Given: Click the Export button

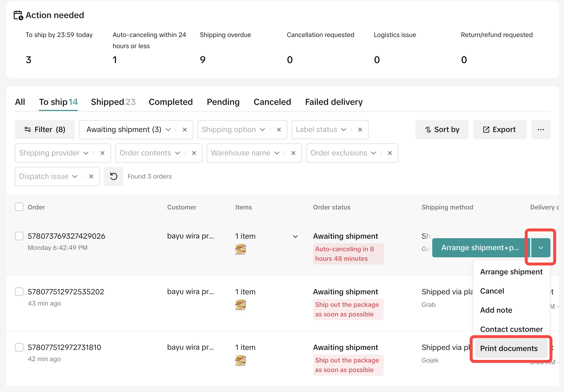Looking at the screenshot, I should click(500, 130).
